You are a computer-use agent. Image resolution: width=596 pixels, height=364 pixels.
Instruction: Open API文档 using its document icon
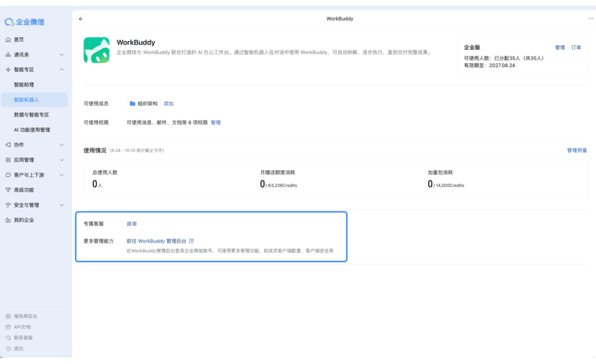(8, 327)
